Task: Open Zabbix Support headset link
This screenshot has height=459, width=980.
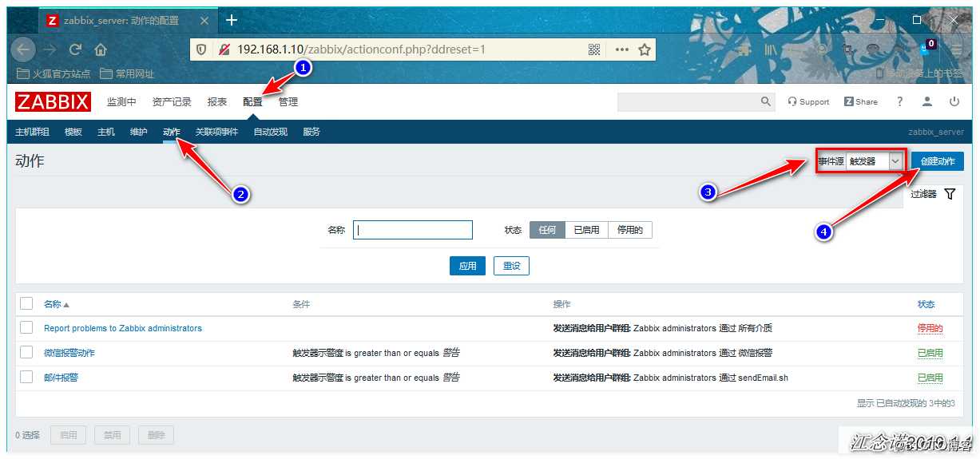Action: 808,101
